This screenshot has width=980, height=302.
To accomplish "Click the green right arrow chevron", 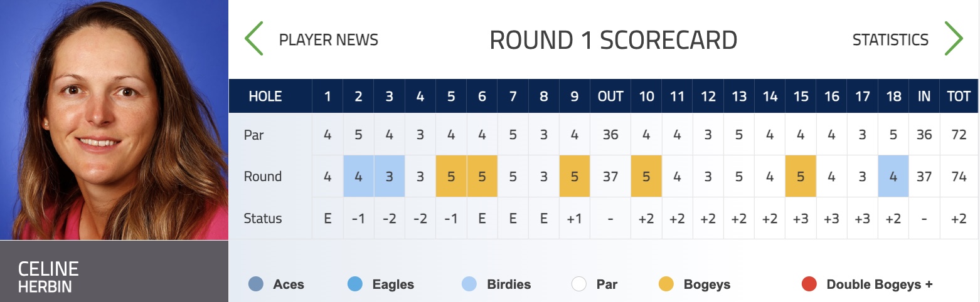I will (x=953, y=39).
